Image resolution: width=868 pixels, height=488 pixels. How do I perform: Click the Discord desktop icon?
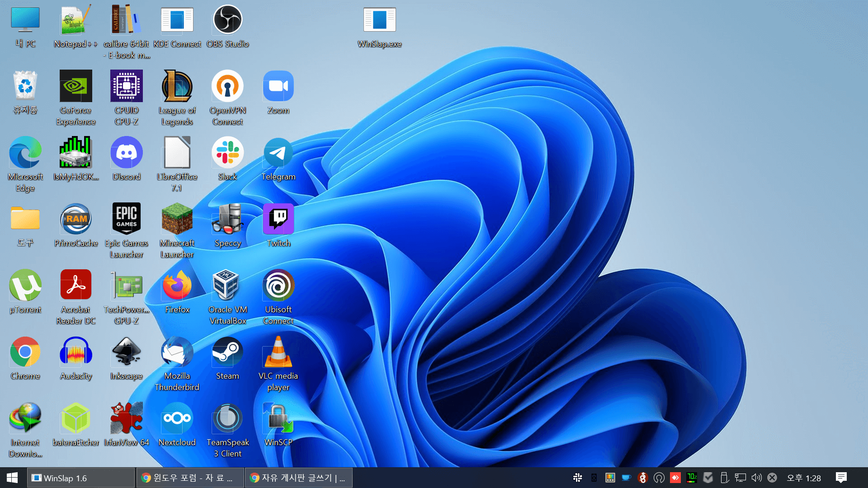tap(127, 159)
